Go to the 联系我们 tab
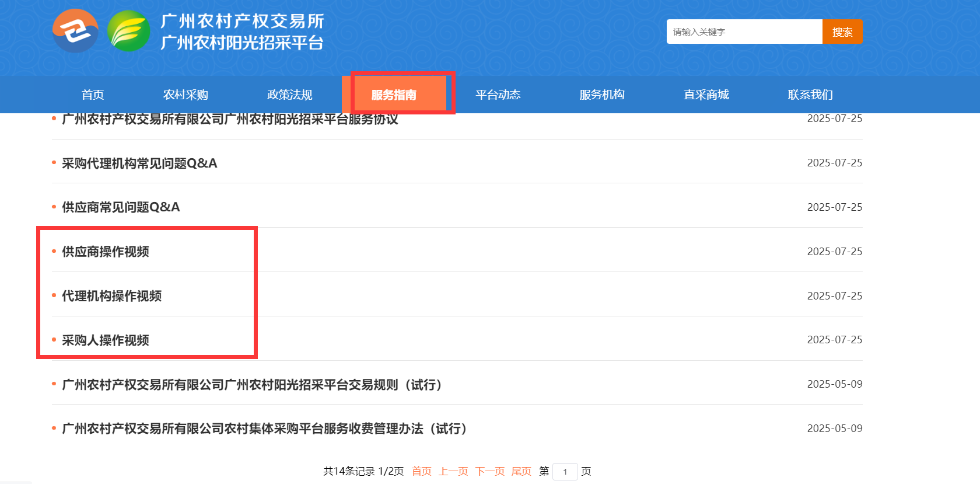980x484 pixels. point(810,95)
